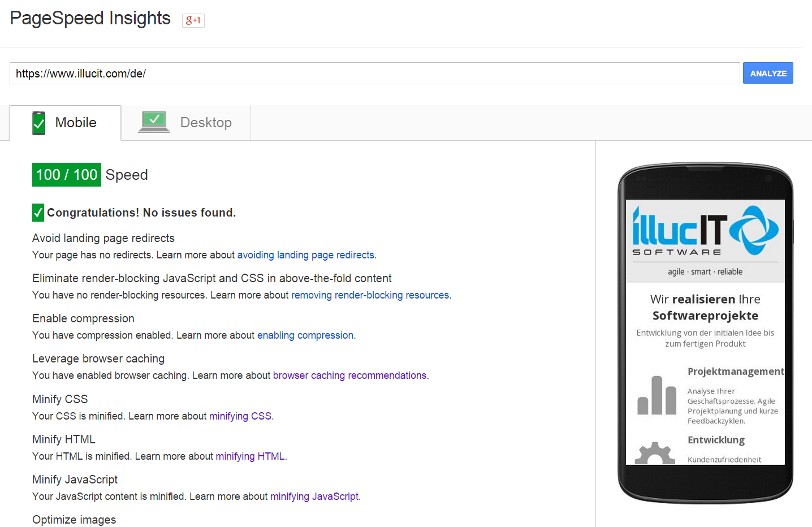Open the enabling compression link
Image resolution: width=812 pixels, height=527 pixels.
pyautogui.click(x=305, y=335)
